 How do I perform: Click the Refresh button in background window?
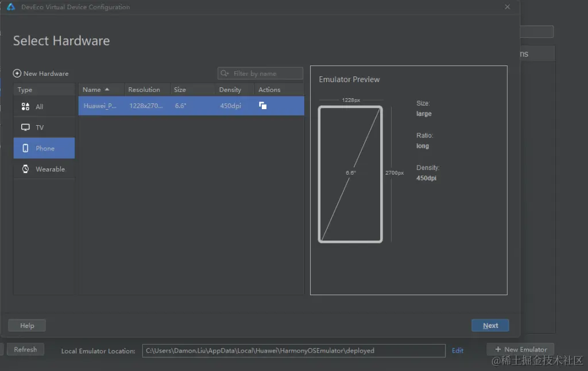[x=25, y=349]
